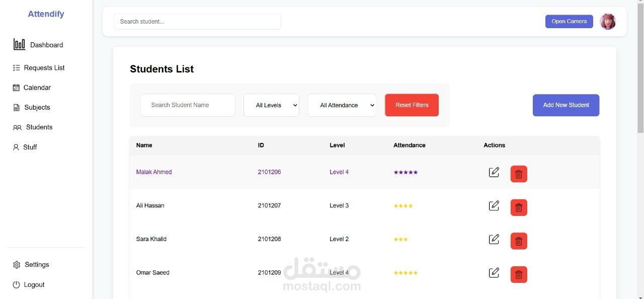Click the Sara Khalid name cell
This screenshot has height=299, width=644.
pyautogui.click(x=151, y=239)
